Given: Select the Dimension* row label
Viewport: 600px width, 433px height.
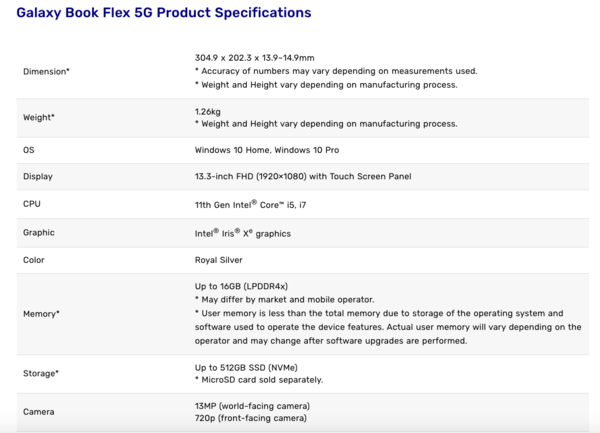Looking at the screenshot, I should [x=46, y=71].
